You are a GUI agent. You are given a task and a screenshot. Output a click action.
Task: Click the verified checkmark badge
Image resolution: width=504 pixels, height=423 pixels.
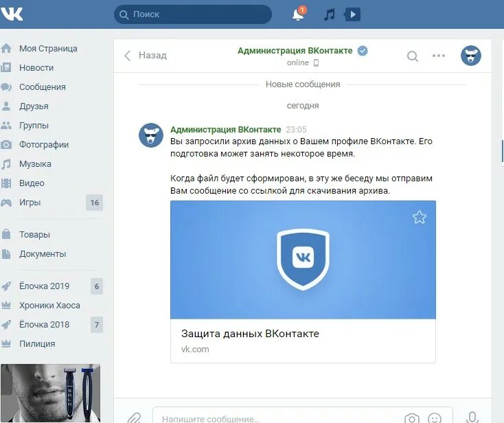pyautogui.click(x=363, y=51)
